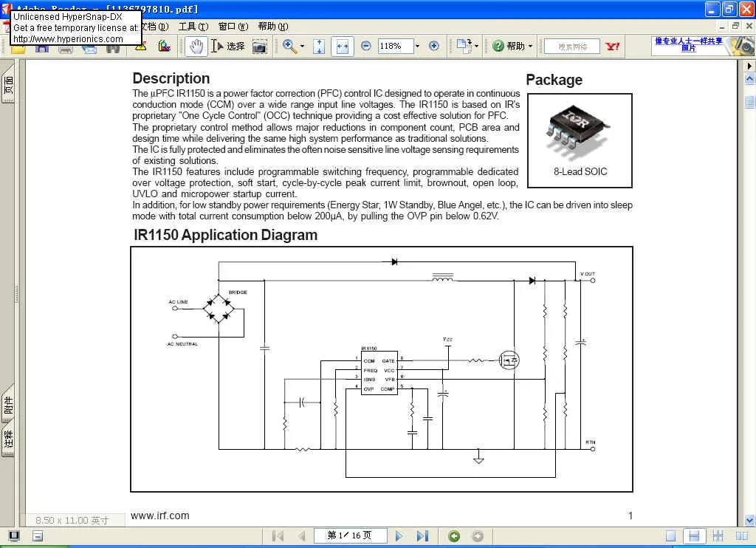Switch to Continuous page layout

[694, 536]
